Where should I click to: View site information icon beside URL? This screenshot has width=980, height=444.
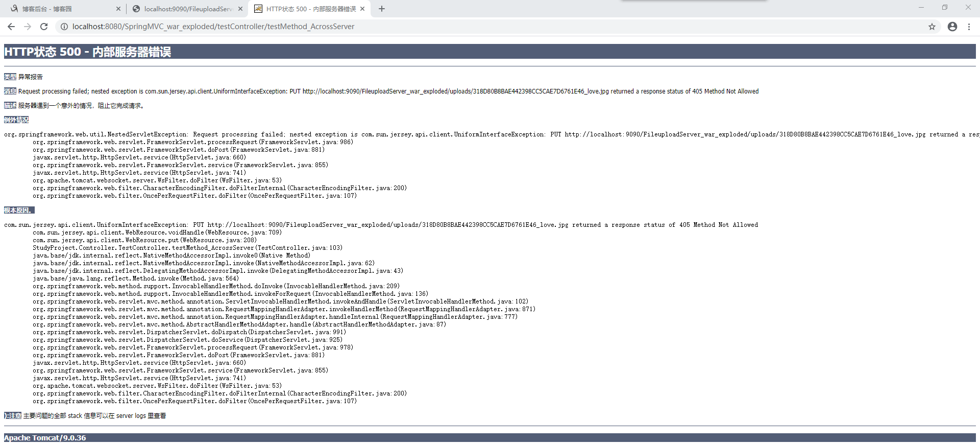coord(64,27)
